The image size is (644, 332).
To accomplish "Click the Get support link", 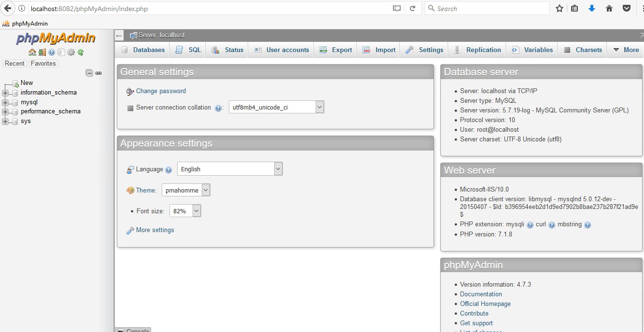I will [476, 323].
